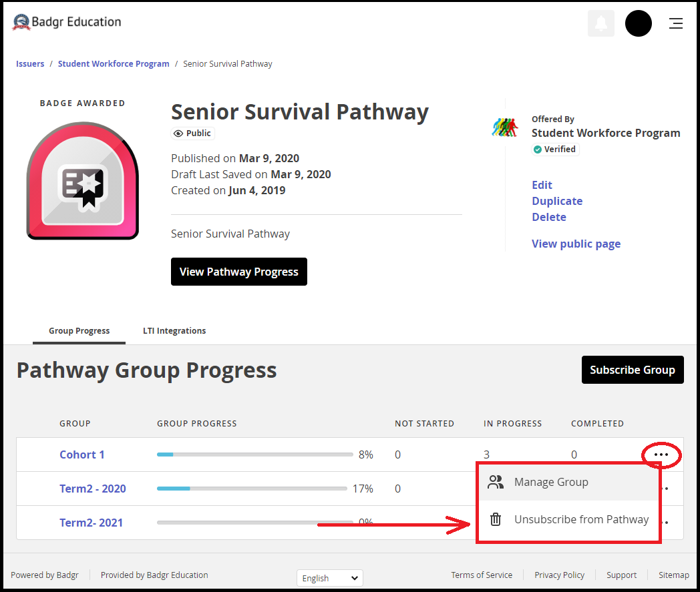Screen dimensions: 700x592
Task: Click the Manage Group people icon
Action: click(496, 483)
